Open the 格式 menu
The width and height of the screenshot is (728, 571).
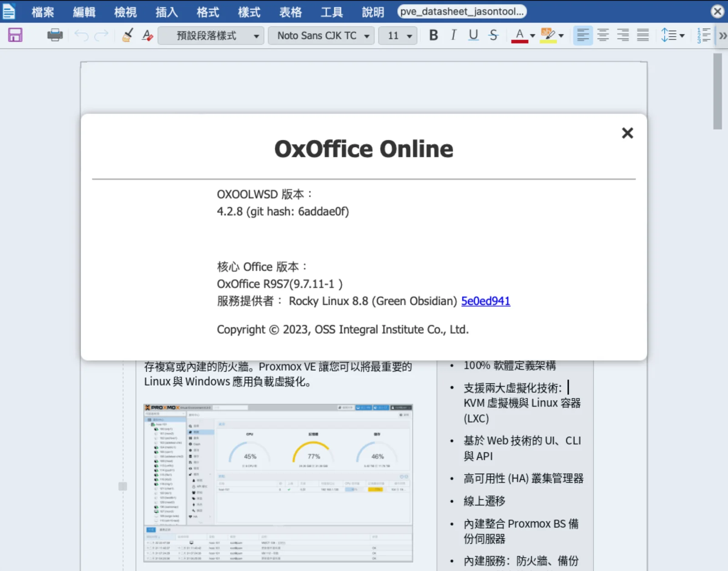pos(208,12)
